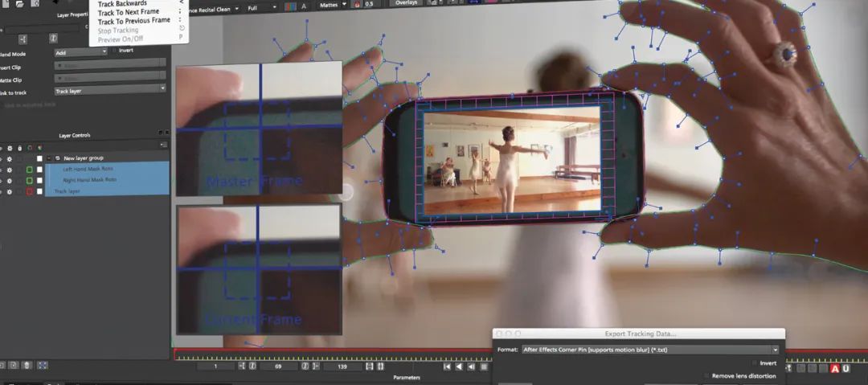
Task: Click green spline color of Right Hand Mask Roto
Action: pyautogui.click(x=30, y=181)
